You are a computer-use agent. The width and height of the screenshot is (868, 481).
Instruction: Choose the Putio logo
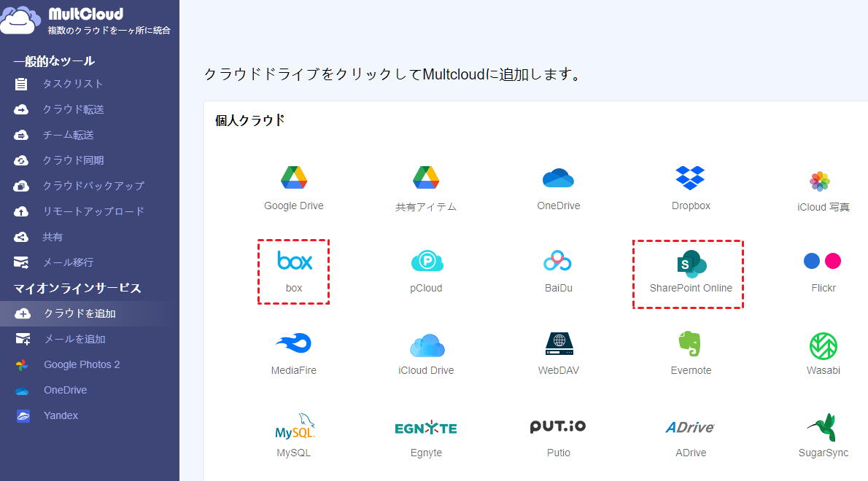click(558, 426)
